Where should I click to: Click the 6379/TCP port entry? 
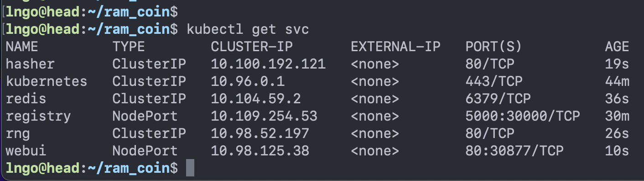498,99
